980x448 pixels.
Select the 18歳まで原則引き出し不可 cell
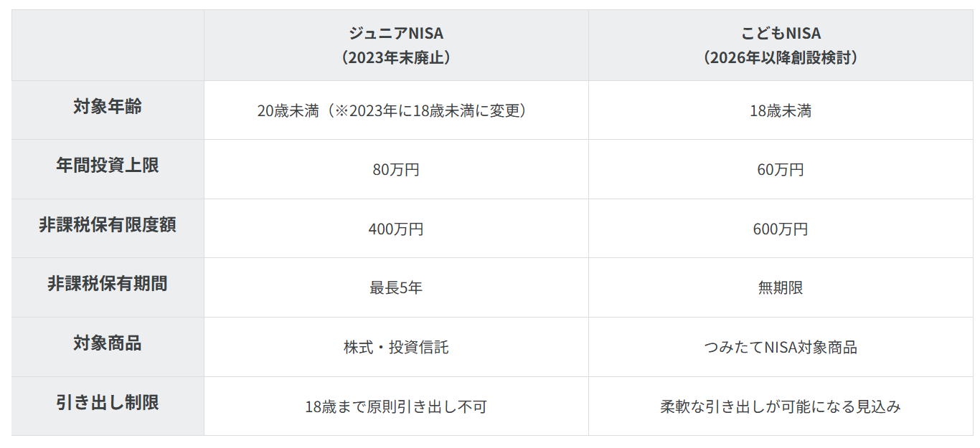point(396,407)
